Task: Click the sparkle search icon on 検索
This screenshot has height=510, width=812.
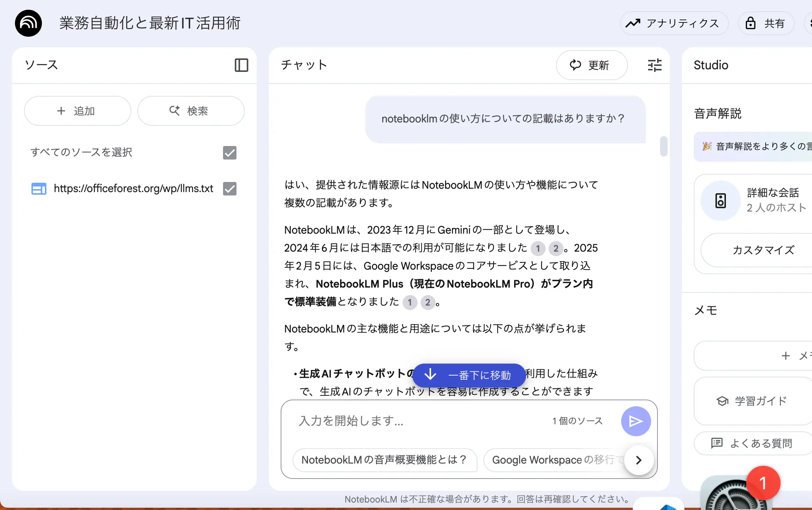Action: [175, 110]
